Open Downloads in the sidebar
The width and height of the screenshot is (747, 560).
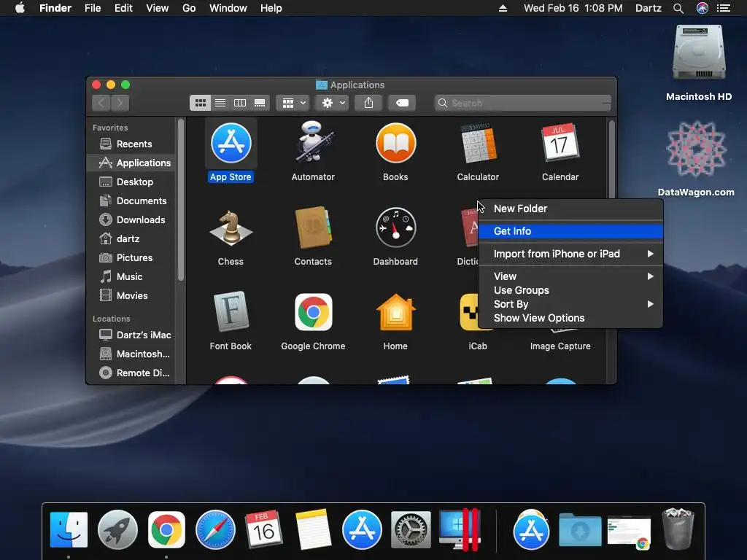[131, 219]
